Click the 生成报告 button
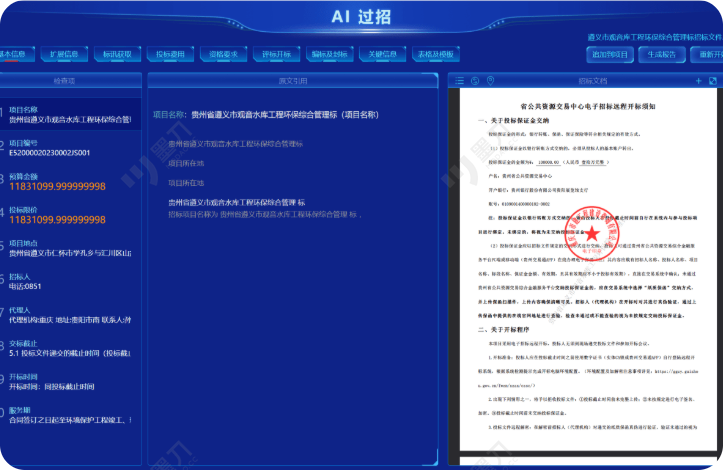 pos(662,54)
